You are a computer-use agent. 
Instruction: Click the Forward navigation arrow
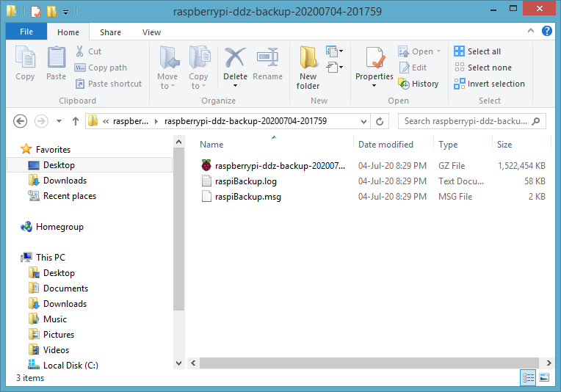41,121
